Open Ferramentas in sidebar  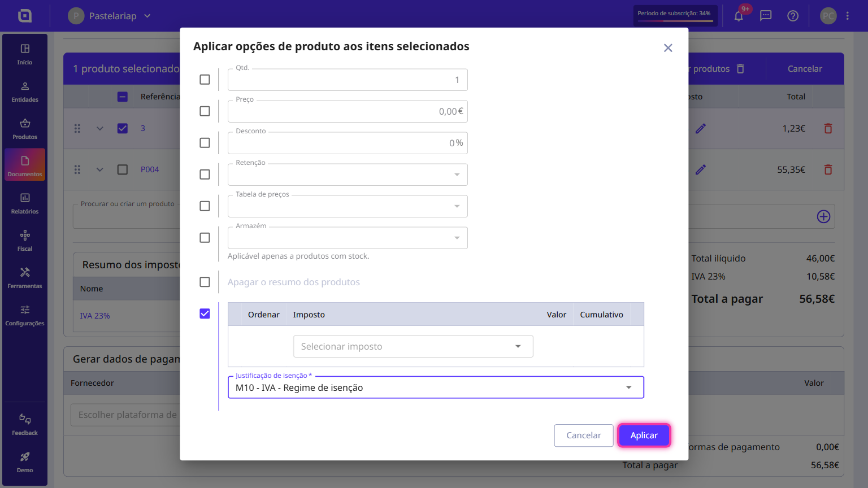tap(25, 278)
